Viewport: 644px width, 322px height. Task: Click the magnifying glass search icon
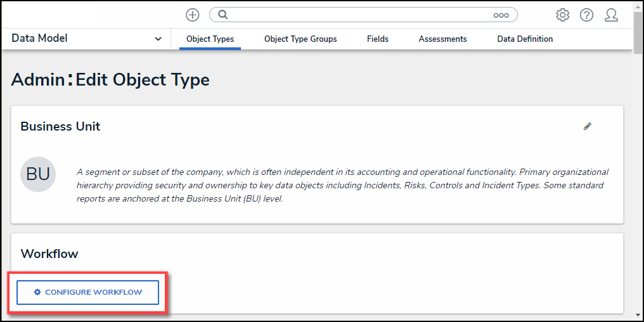pyautogui.click(x=223, y=15)
